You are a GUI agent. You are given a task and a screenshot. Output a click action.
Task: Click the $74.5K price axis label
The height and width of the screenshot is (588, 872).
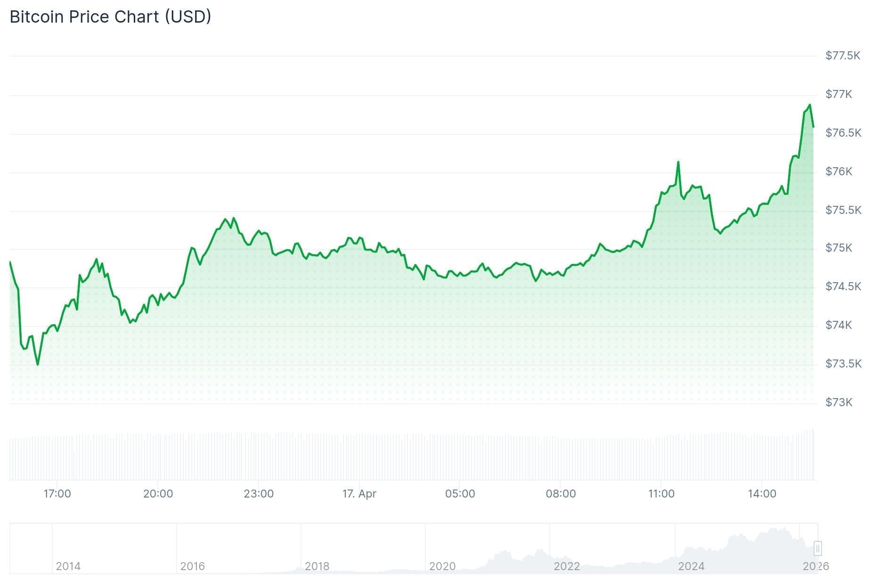843,286
